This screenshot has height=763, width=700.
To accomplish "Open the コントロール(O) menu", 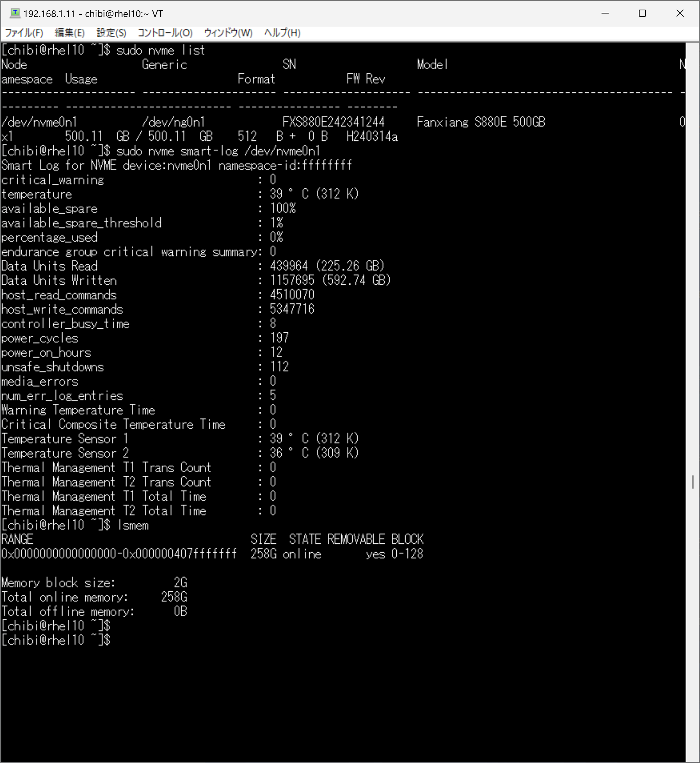I will click(165, 33).
